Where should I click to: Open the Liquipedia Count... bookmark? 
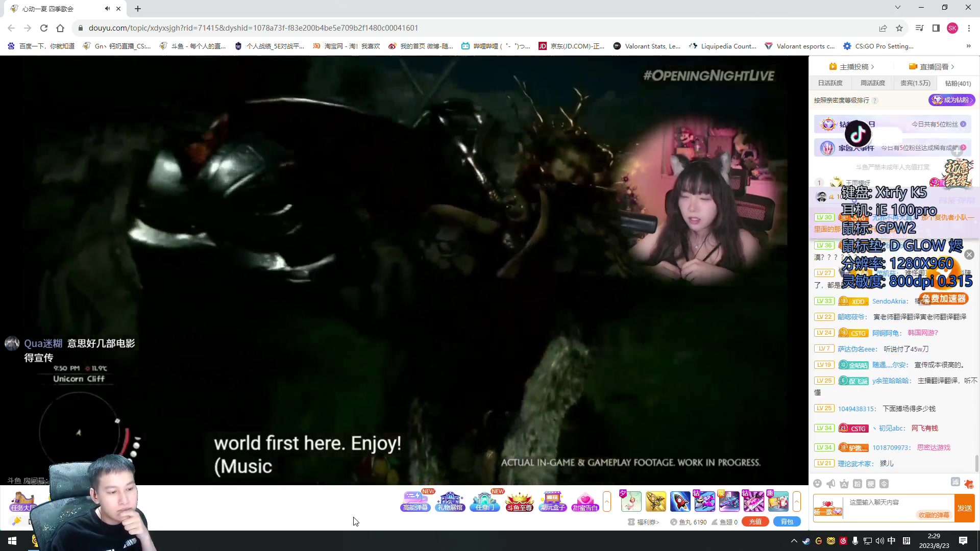click(723, 46)
